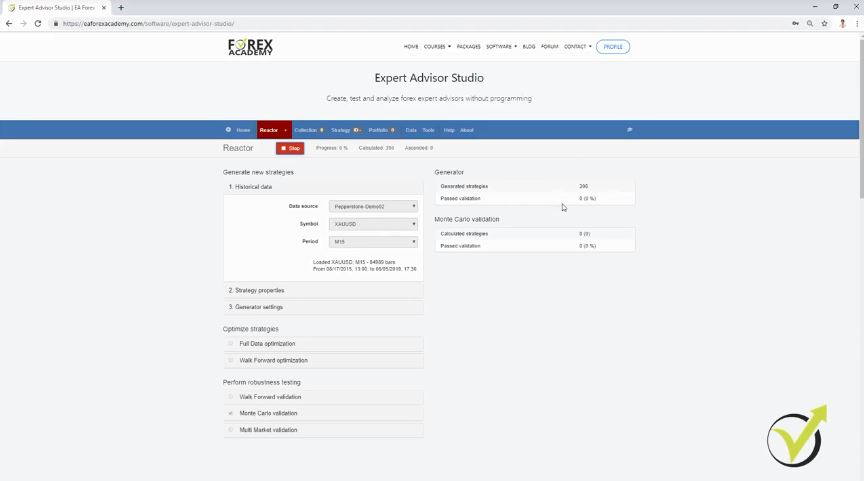Viewport: 864px width, 481px height.
Task: Click the saved password key icon
Action: pos(795,24)
